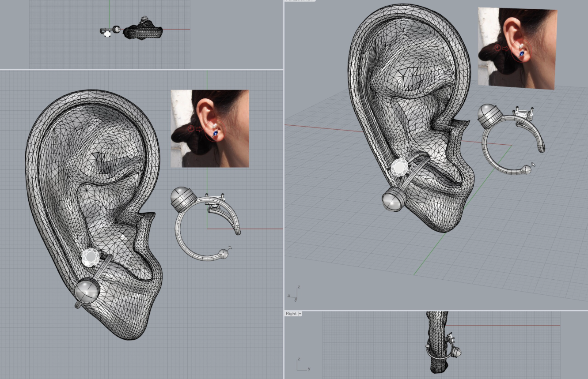Click the Right viewport title label

coord(291,314)
